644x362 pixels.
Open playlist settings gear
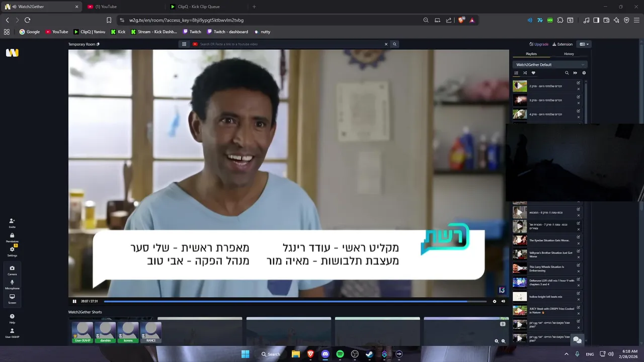584,73
